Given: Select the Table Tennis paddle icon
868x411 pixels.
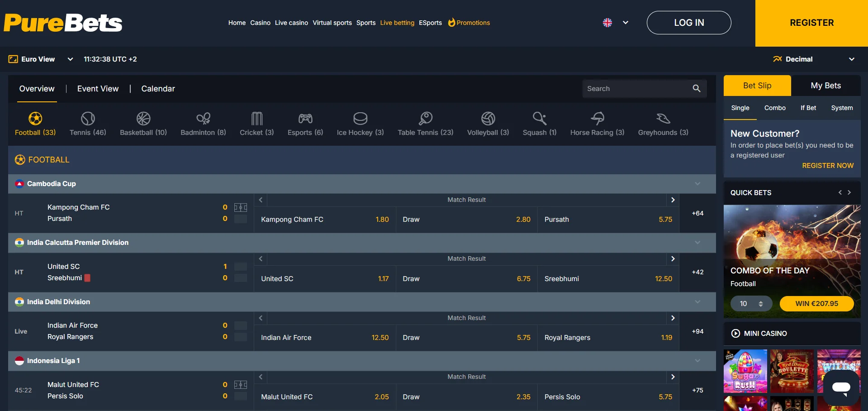Looking at the screenshot, I should (x=426, y=119).
